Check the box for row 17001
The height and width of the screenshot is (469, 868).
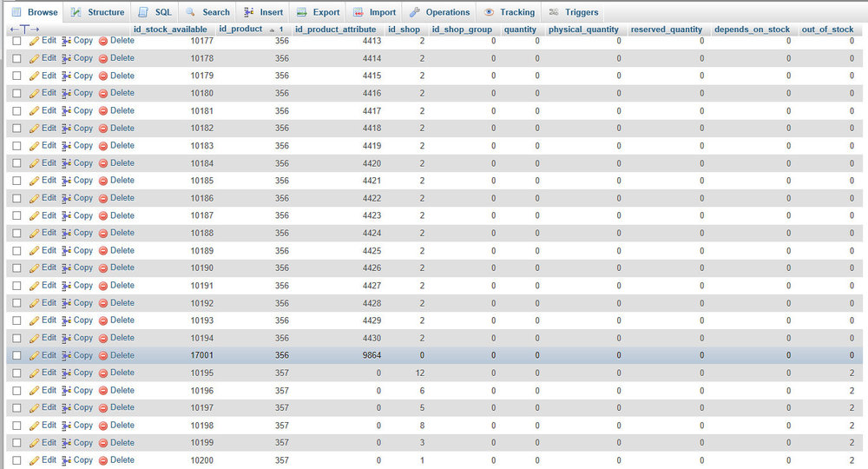click(16, 355)
